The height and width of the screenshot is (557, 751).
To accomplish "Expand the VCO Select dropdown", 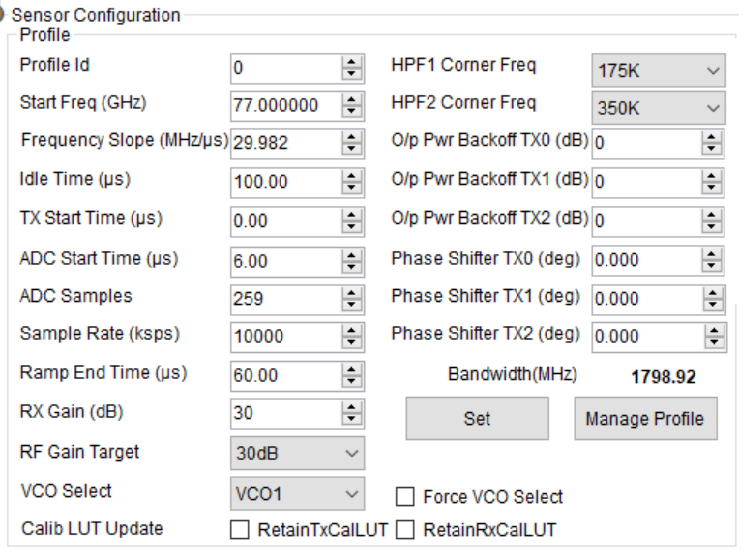I will pos(297,493).
